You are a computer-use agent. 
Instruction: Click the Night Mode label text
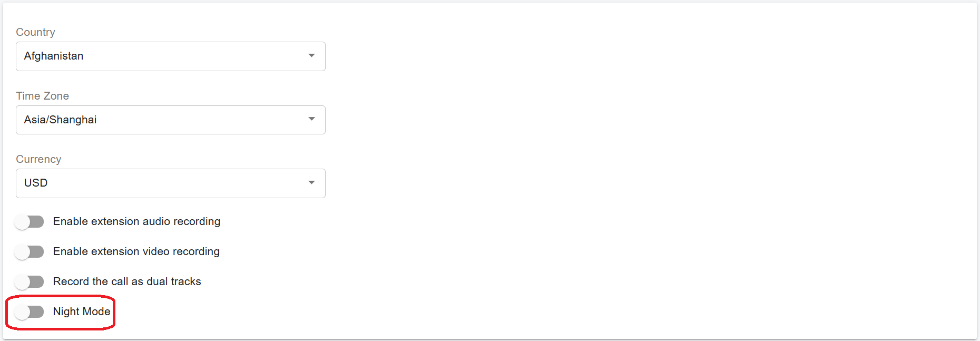[82, 312]
